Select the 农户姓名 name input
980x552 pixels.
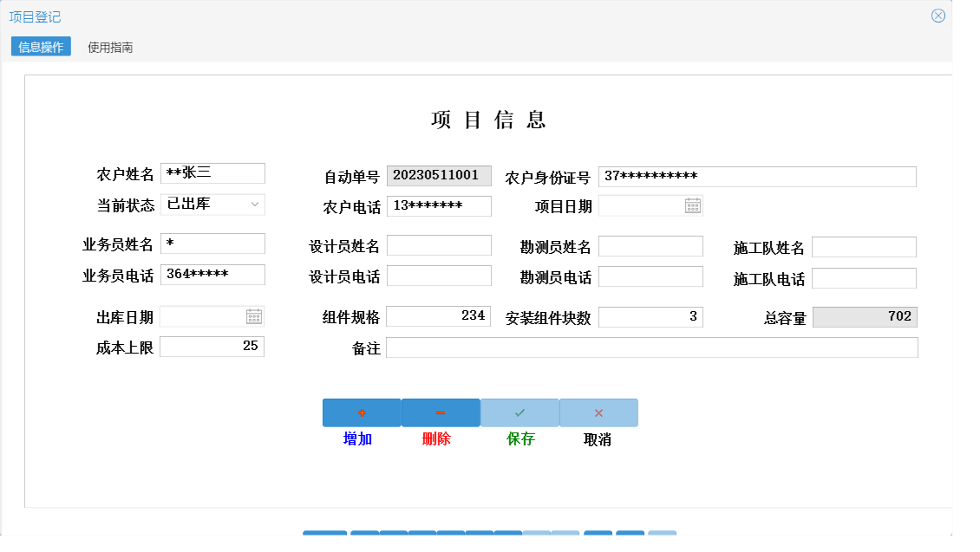coord(212,172)
